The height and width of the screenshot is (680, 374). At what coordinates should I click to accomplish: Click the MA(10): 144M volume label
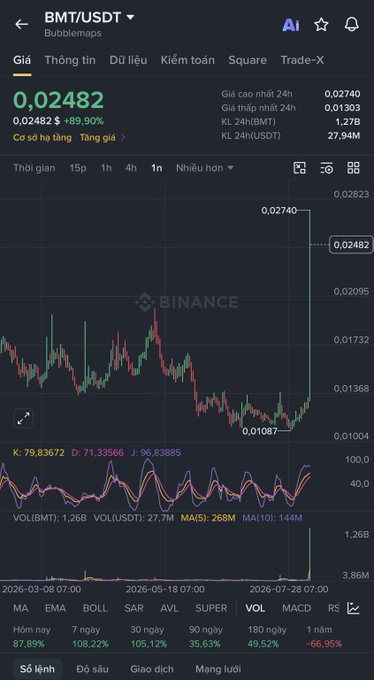pyautogui.click(x=272, y=518)
